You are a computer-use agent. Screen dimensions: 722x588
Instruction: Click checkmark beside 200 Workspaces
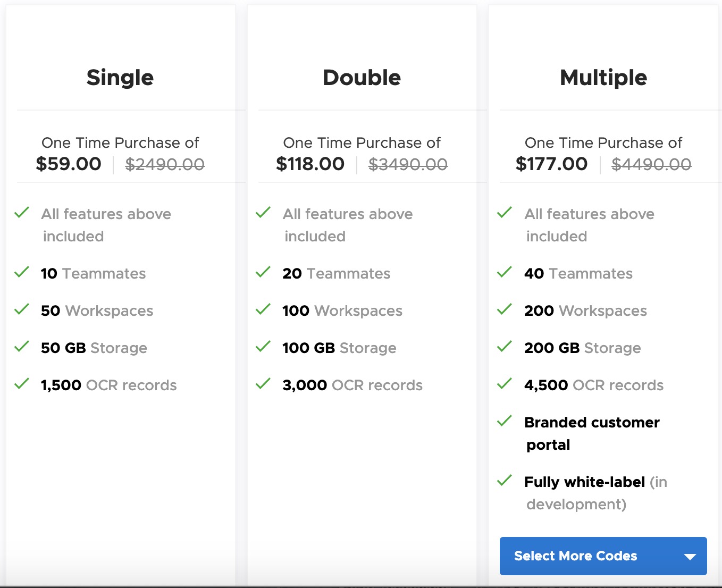tap(505, 309)
